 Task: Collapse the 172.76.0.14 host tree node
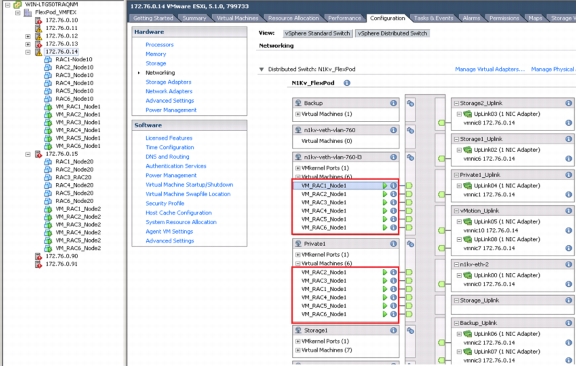point(28,52)
